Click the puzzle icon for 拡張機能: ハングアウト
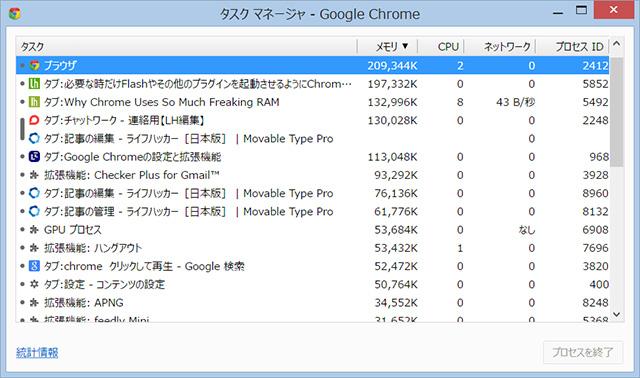This screenshot has height=378, width=640. pyautogui.click(x=34, y=248)
